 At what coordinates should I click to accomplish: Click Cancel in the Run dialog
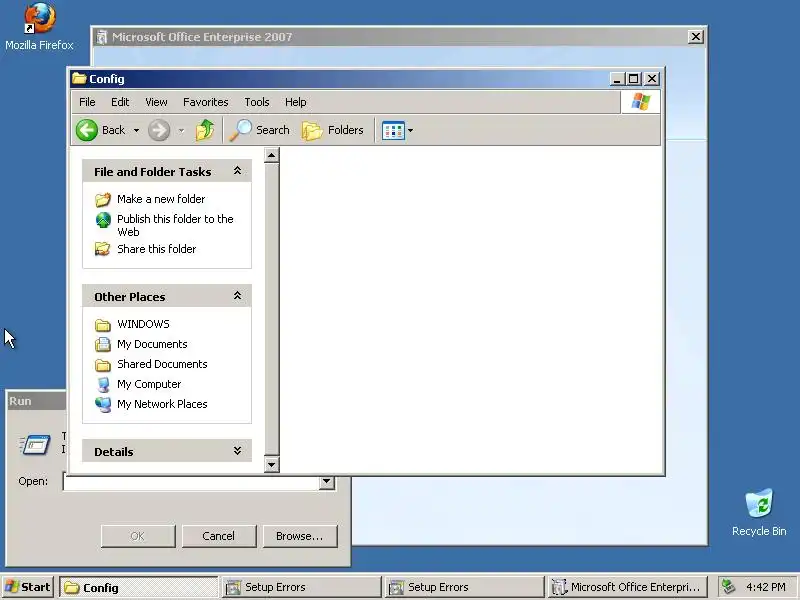pos(218,536)
